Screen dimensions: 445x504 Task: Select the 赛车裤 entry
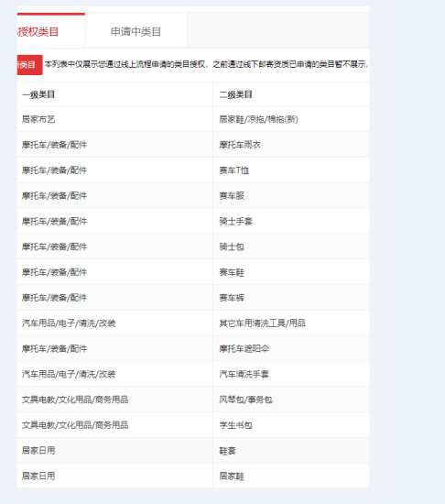click(232, 298)
